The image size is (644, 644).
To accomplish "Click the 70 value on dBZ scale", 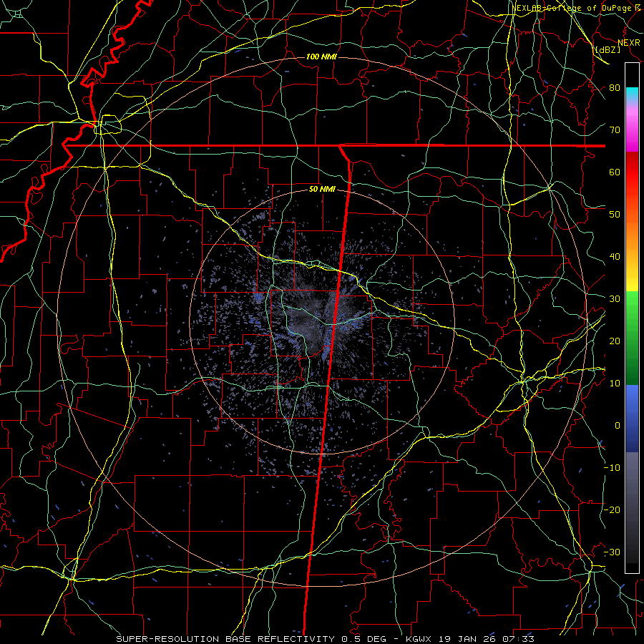I will tap(615, 130).
